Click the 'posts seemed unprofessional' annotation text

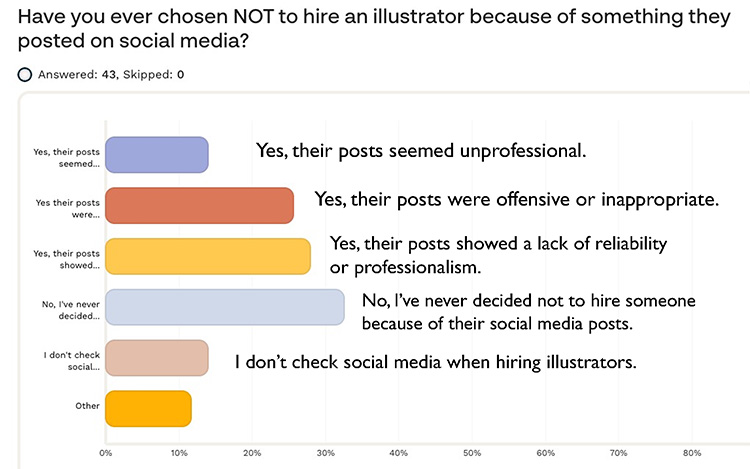pos(420,152)
